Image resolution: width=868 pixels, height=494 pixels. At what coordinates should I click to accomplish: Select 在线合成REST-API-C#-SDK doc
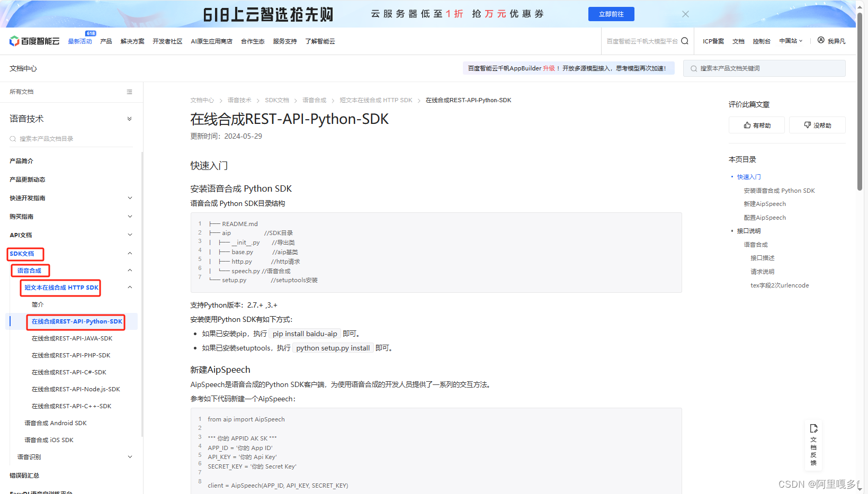point(69,372)
